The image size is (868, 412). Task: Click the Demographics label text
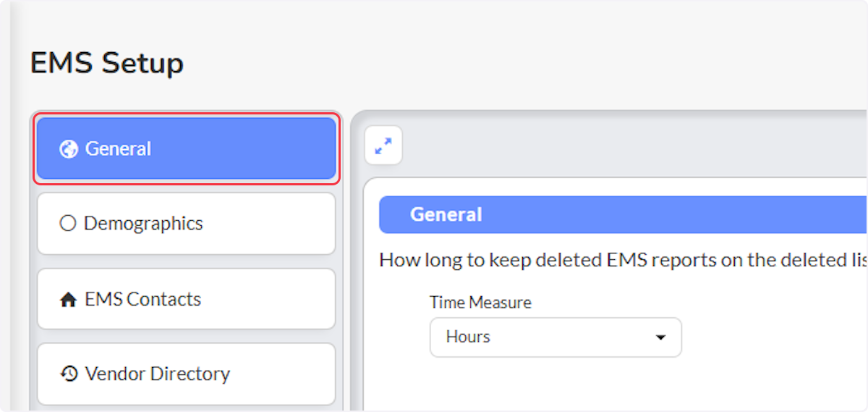(143, 224)
